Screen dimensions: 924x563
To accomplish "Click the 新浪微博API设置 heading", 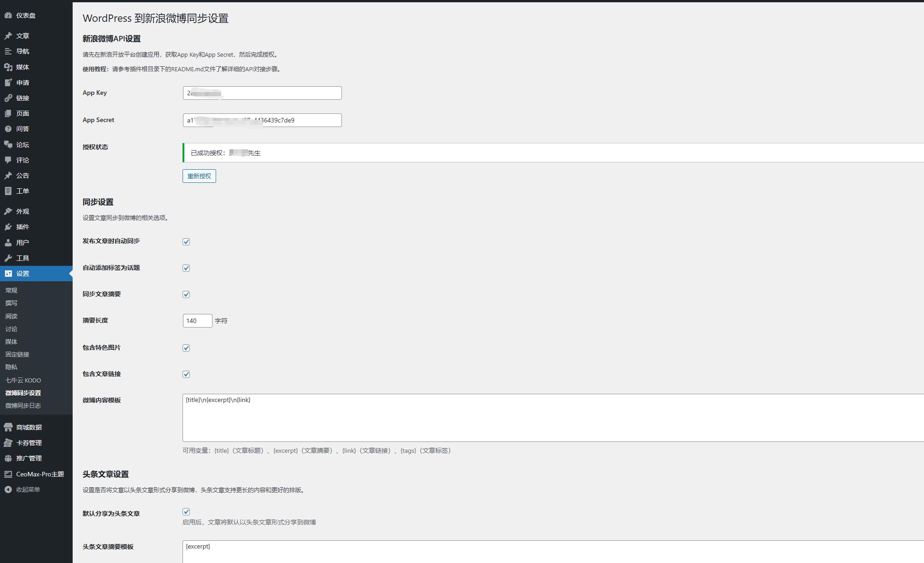I will (x=112, y=39).
